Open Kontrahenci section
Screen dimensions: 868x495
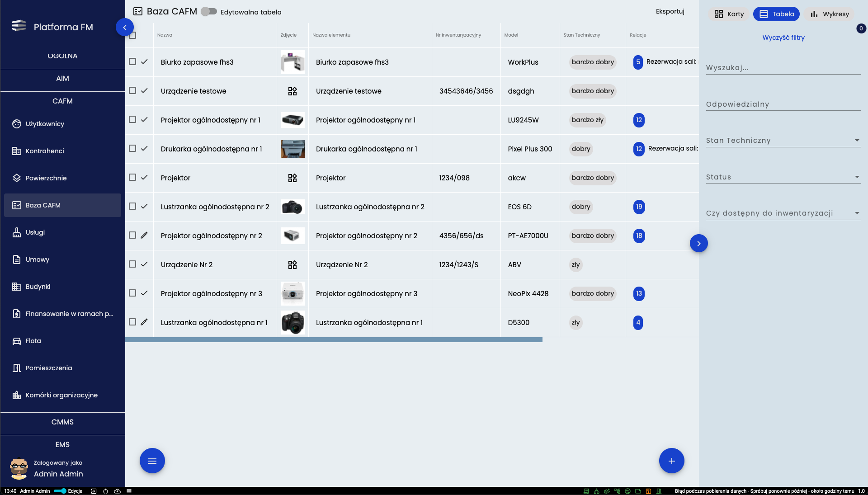pos(62,151)
